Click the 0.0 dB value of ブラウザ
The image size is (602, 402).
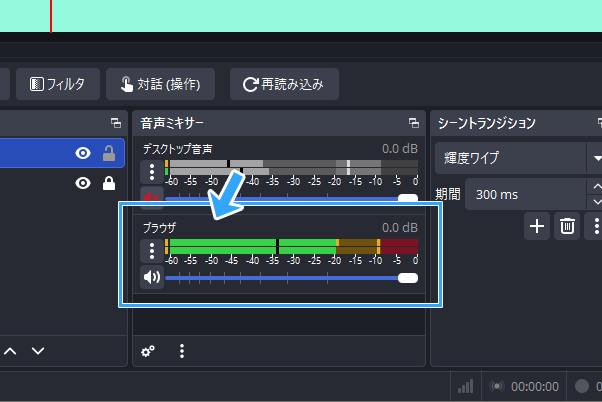[400, 228]
